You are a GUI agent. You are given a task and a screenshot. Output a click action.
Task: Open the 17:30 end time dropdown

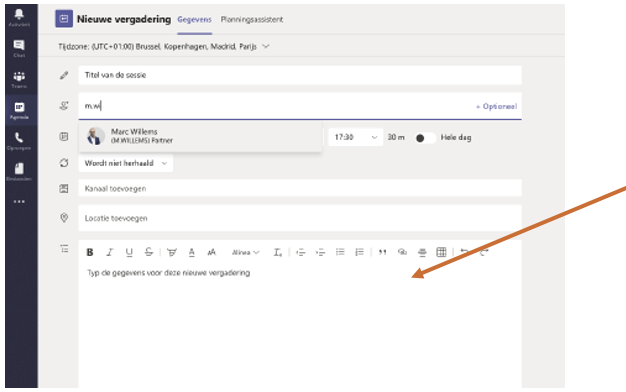(x=355, y=137)
